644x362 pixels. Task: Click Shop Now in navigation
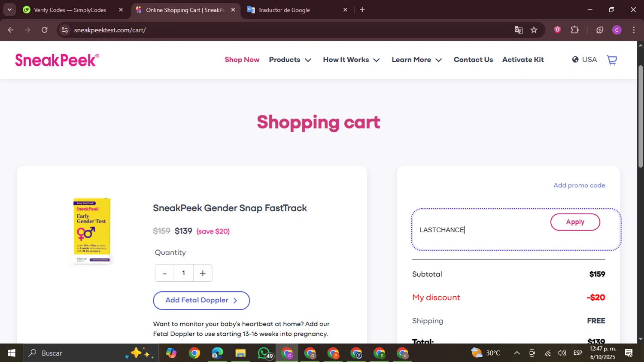click(242, 60)
